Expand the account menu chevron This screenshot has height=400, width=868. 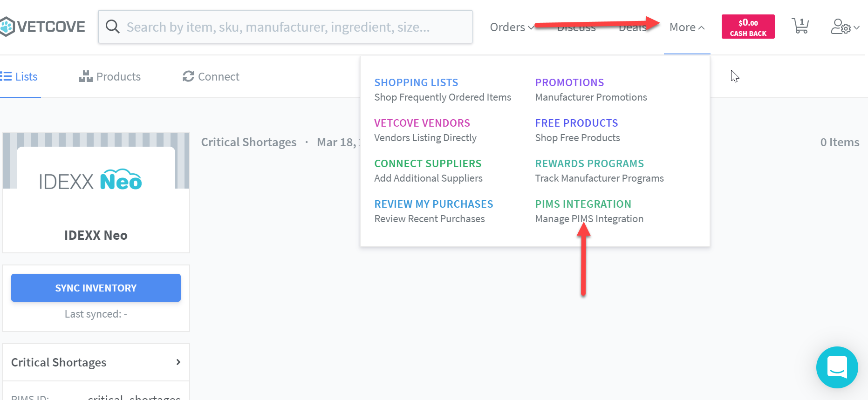pyautogui.click(x=856, y=27)
